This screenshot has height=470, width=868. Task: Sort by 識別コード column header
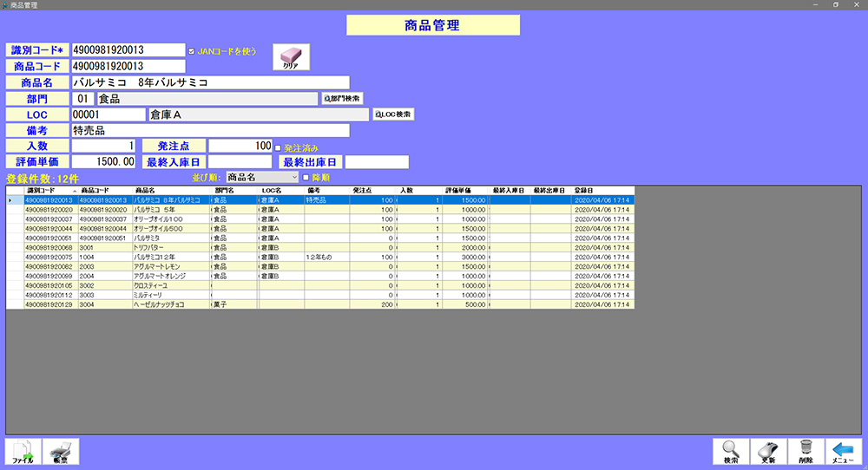(x=51, y=190)
